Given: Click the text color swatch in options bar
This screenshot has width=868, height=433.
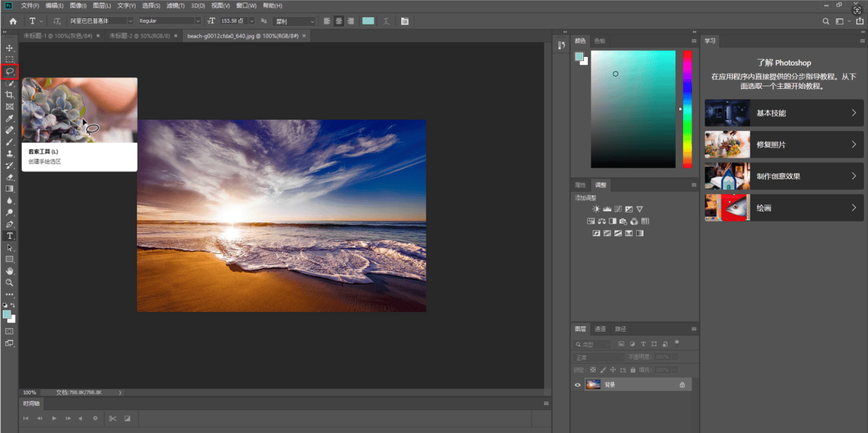Looking at the screenshot, I should (368, 21).
